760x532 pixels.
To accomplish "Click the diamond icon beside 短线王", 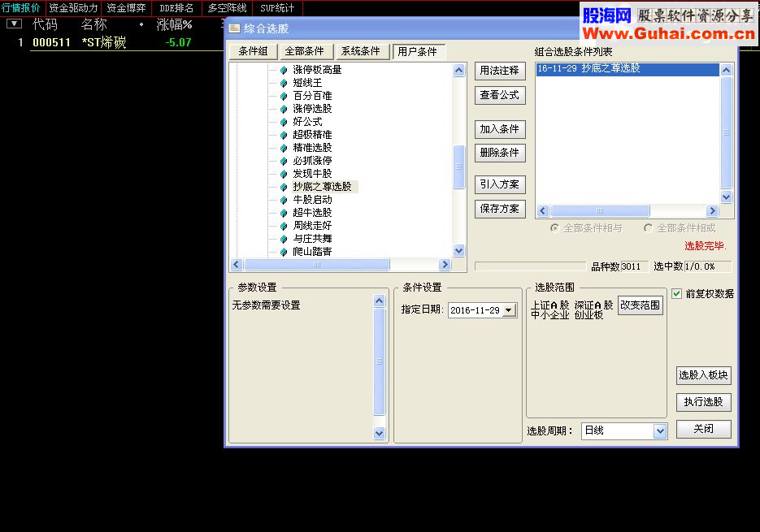I will (x=284, y=83).
